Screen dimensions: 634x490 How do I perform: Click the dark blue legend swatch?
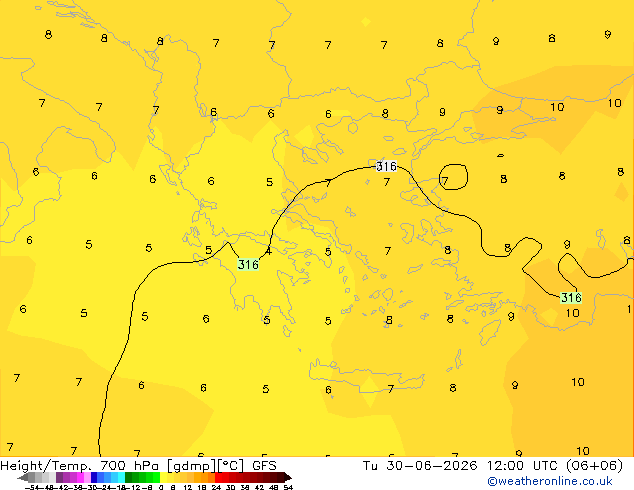[x=94, y=478]
